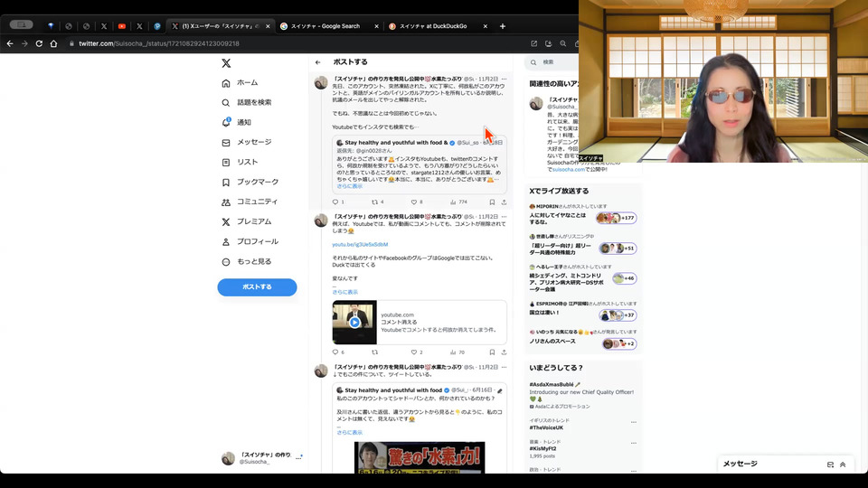Share the second post
This screenshot has width=868, height=488.
pyautogui.click(x=504, y=352)
